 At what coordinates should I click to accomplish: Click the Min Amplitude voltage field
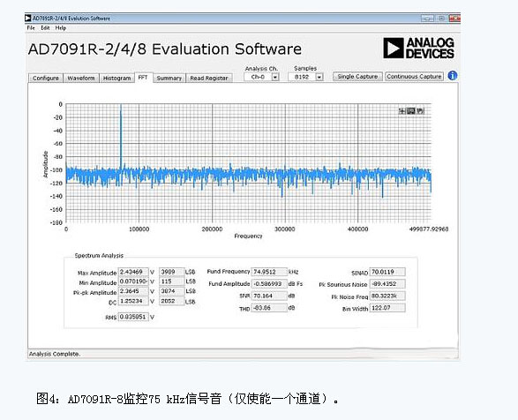pos(133,281)
